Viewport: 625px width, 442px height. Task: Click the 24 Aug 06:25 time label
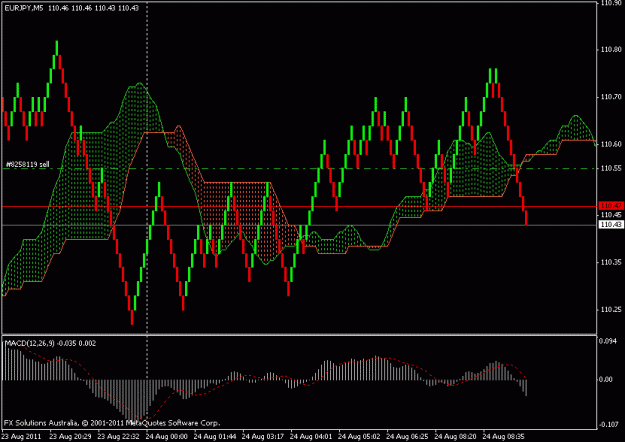point(407,437)
